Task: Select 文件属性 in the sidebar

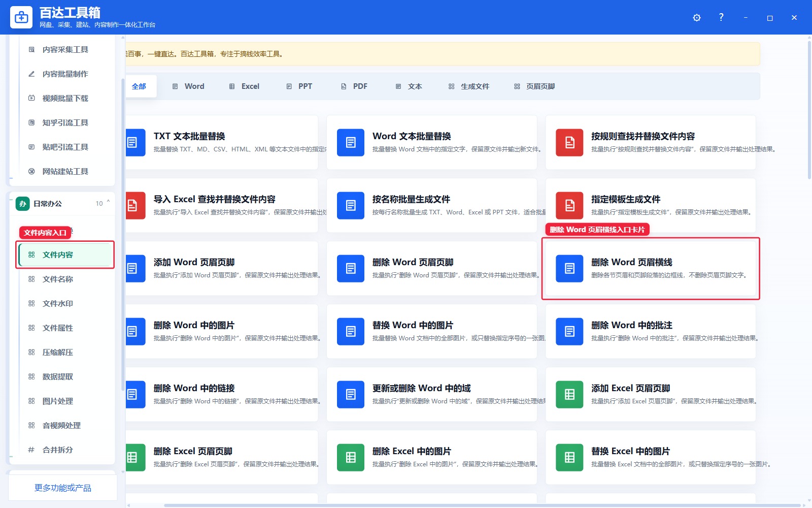Action: pyautogui.click(x=65, y=328)
